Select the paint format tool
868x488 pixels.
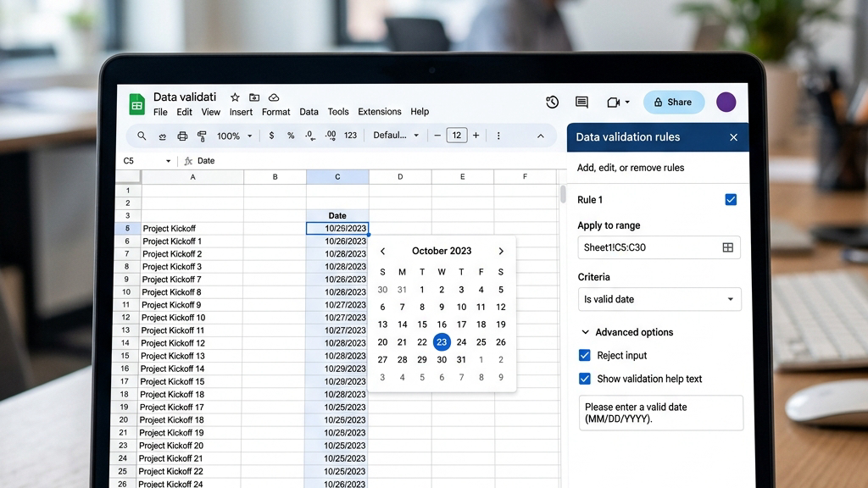(x=202, y=136)
